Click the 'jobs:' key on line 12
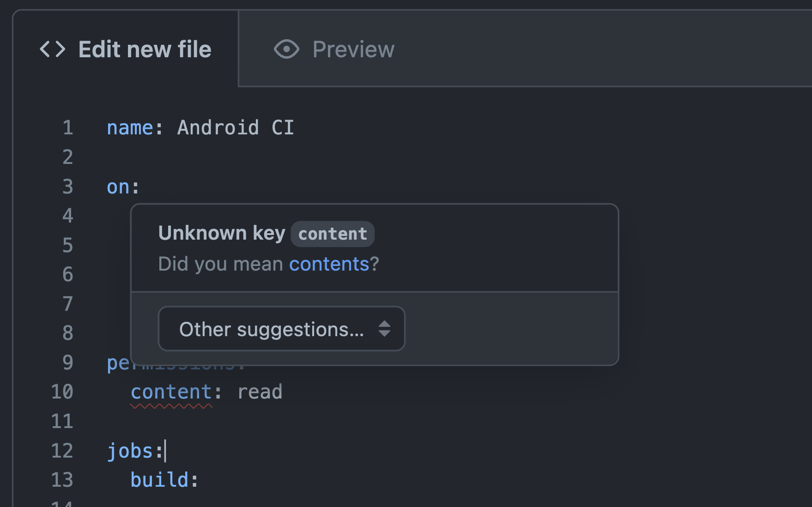 [135, 451]
